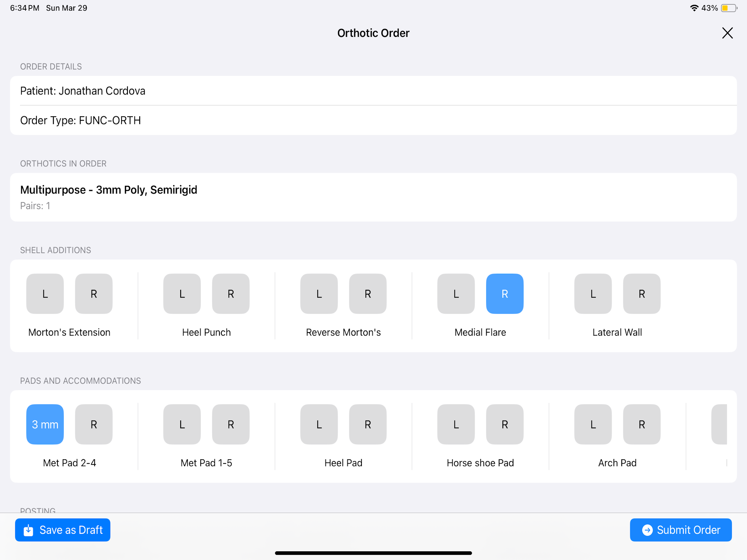The image size is (747, 560).
Task: Toggle left Heel Pad
Action: click(319, 424)
